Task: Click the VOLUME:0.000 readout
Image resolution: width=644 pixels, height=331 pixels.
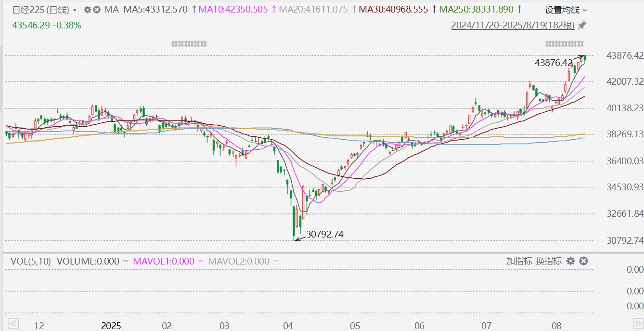Action: [x=88, y=261]
